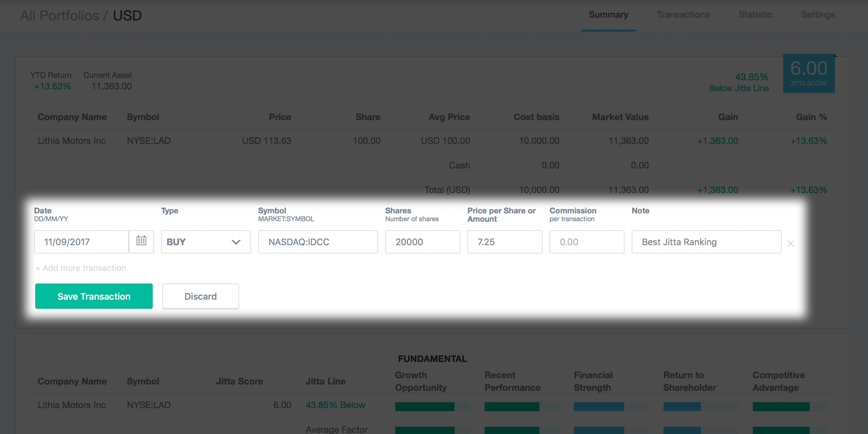
Task: Click Current Asset value 11,363.00
Action: click(112, 86)
